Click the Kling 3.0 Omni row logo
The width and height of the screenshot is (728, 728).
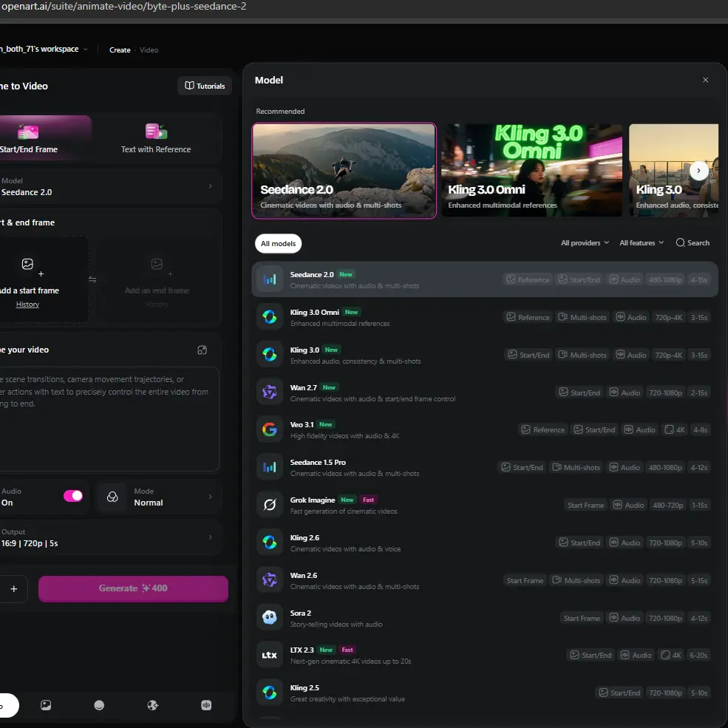coord(269,317)
